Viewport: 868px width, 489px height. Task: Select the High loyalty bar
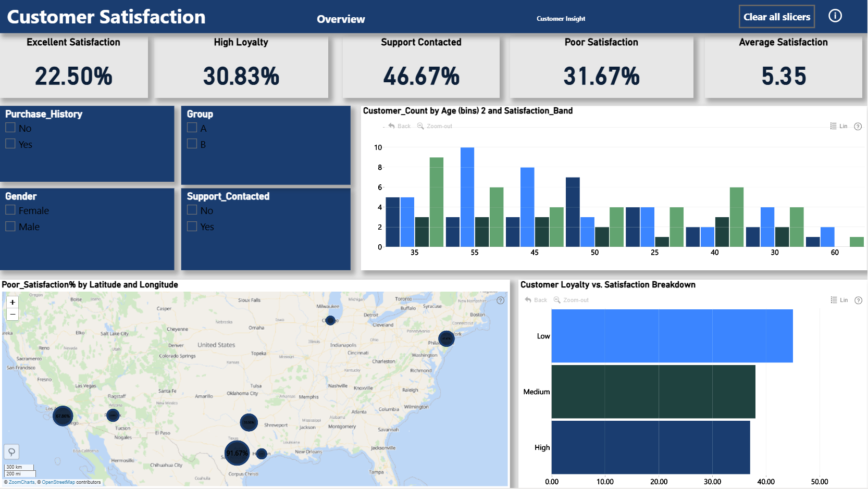[651, 447]
